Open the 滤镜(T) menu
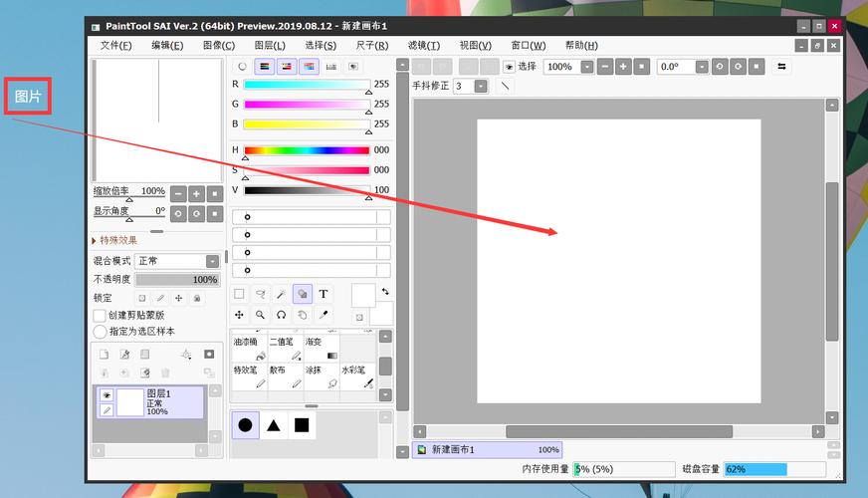 tap(423, 46)
